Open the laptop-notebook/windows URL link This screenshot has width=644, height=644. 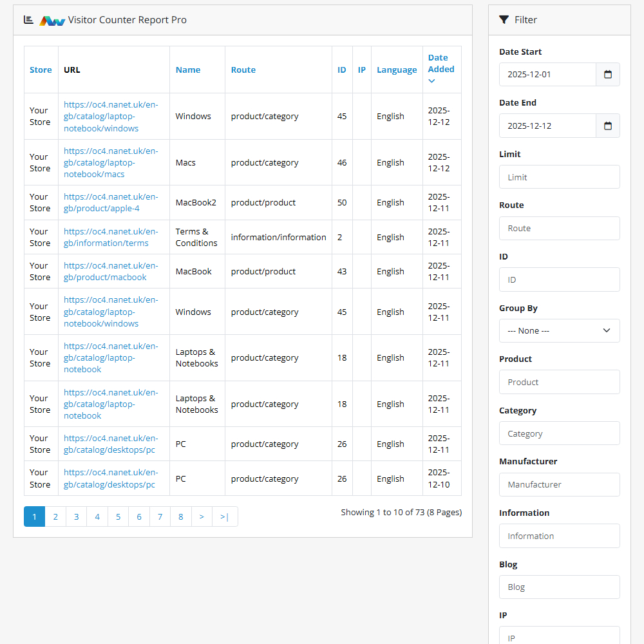[x=109, y=116]
